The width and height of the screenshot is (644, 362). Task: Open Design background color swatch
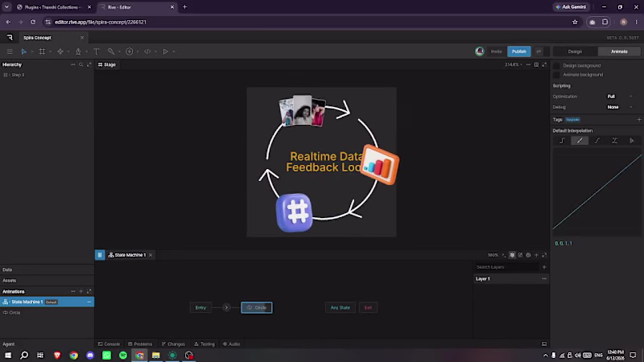[x=556, y=66]
